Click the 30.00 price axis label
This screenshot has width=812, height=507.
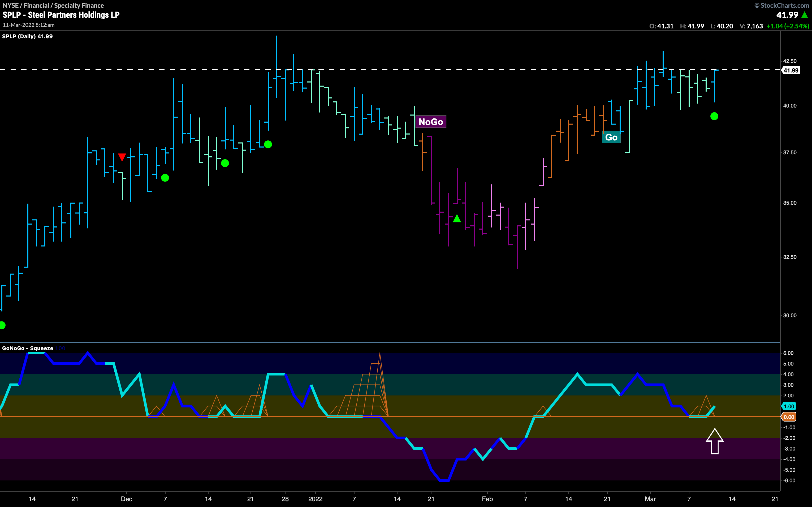(789, 315)
